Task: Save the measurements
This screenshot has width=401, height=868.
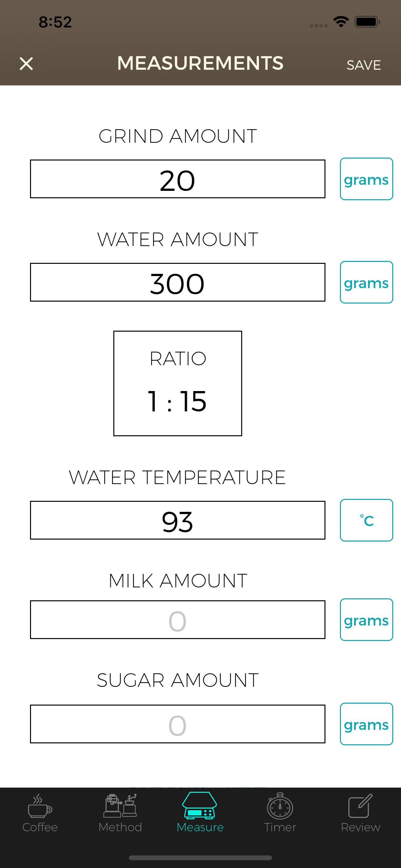Action: 364,65
